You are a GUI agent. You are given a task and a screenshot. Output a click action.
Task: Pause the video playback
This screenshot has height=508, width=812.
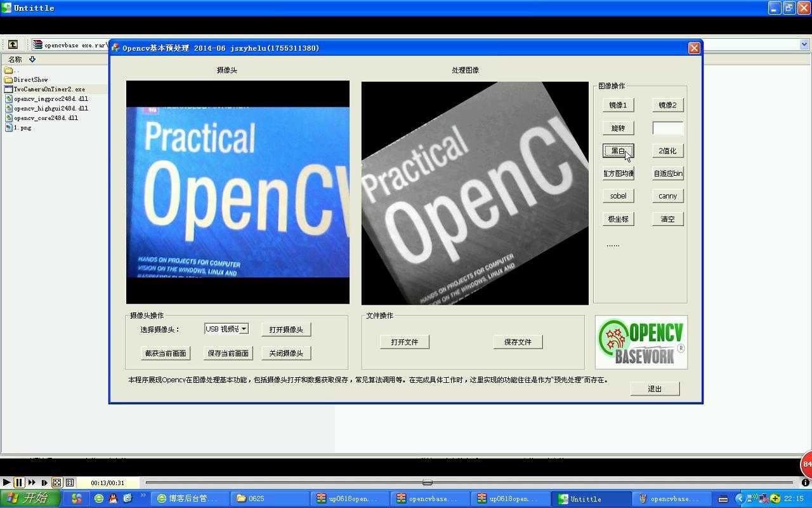point(19,483)
